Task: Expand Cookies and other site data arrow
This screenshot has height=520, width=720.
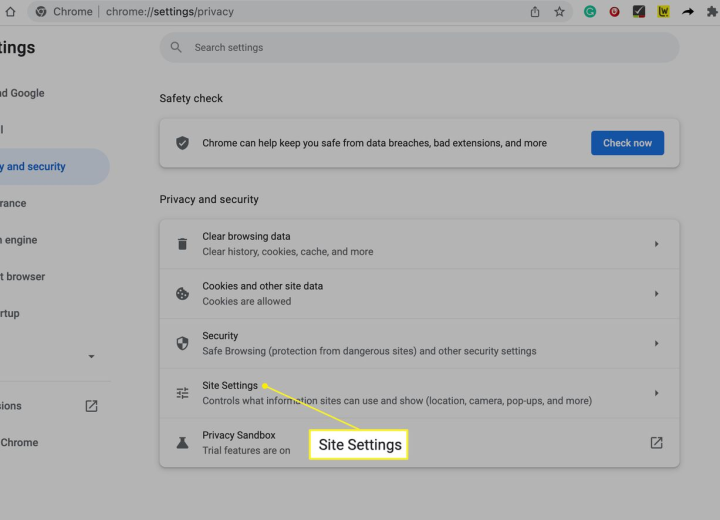Action: coord(656,294)
